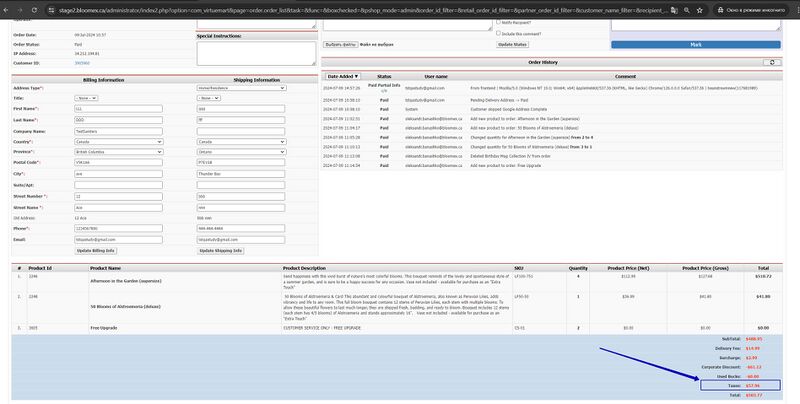Click the Taxes amount in order totals
Image resolution: width=800 pixels, height=404 pixels.
[x=753, y=386]
